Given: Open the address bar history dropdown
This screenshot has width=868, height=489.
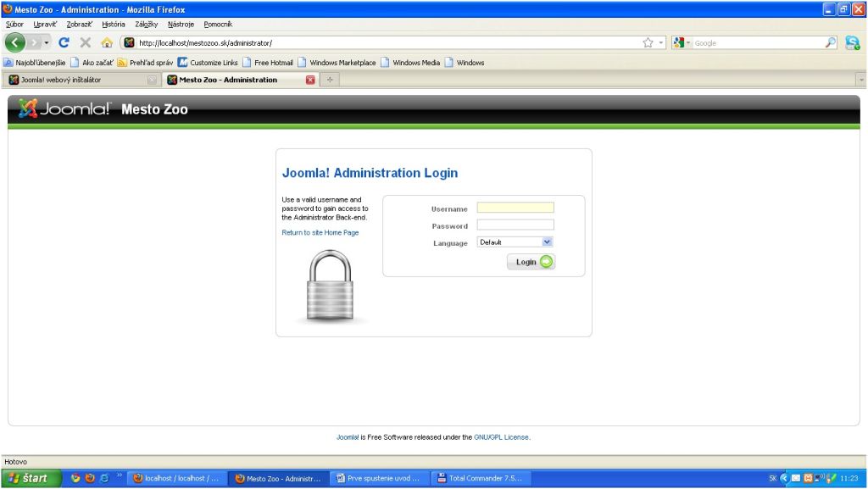Looking at the screenshot, I should 660,42.
